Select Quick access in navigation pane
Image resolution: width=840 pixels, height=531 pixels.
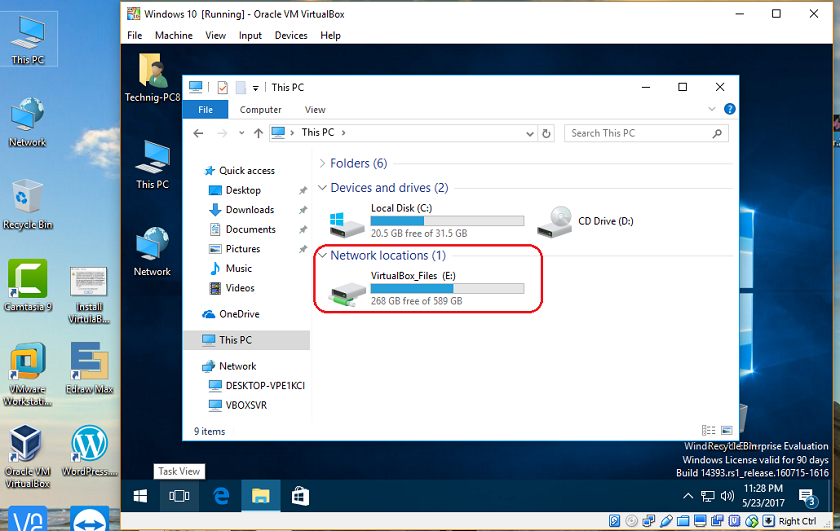click(247, 170)
